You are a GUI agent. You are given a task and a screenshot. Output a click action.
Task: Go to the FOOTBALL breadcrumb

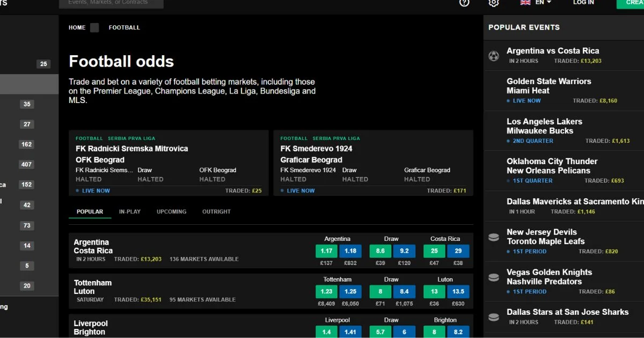[125, 28]
